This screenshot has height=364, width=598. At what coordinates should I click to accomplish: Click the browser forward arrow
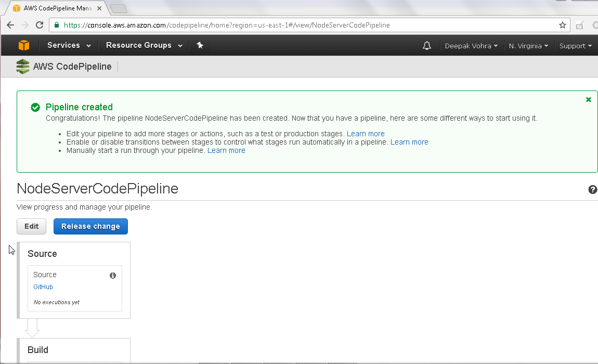[25, 25]
